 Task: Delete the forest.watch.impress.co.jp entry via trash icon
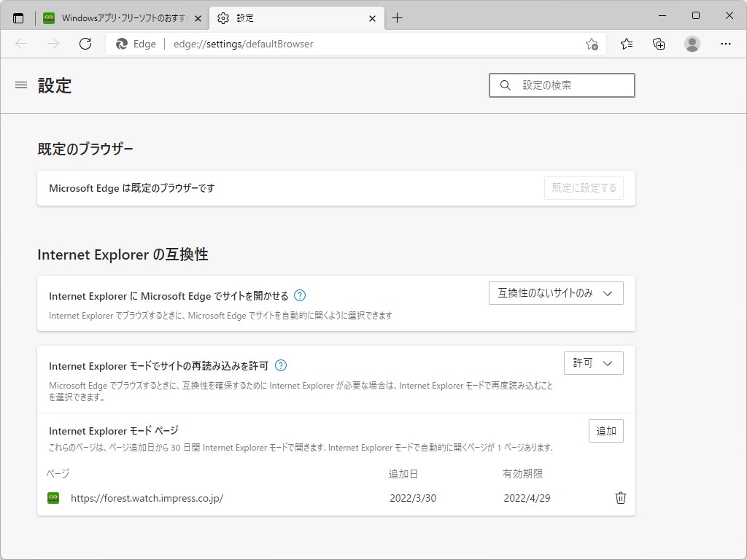coord(620,498)
